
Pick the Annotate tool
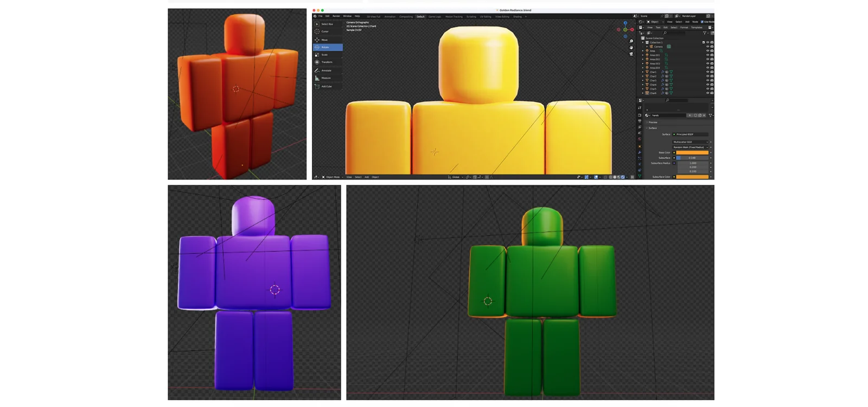[x=325, y=70]
